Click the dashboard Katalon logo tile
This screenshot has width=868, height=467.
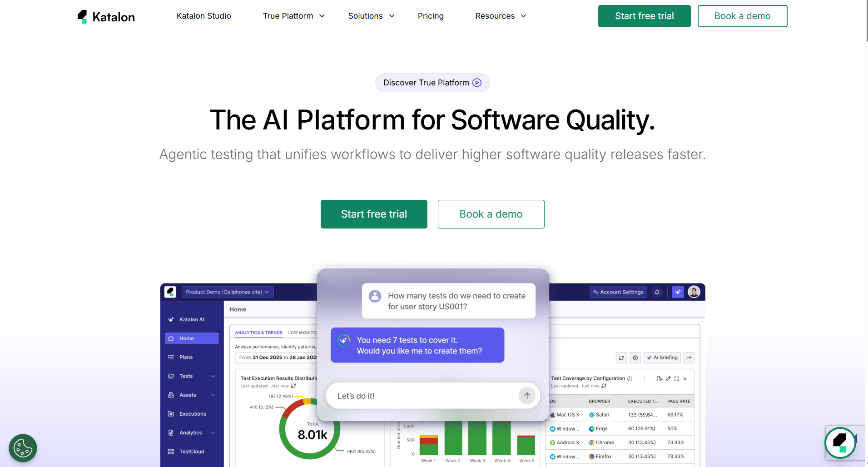click(x=170, y=292)
